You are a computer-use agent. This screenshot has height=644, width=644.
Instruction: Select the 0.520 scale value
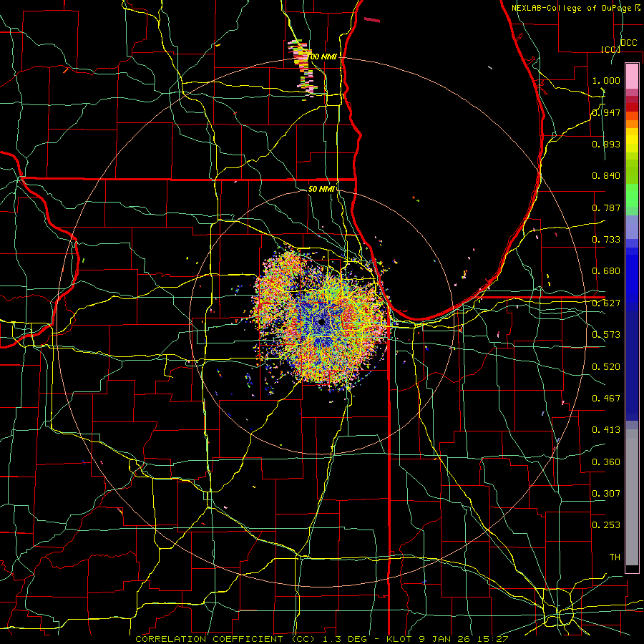(606, 367)
